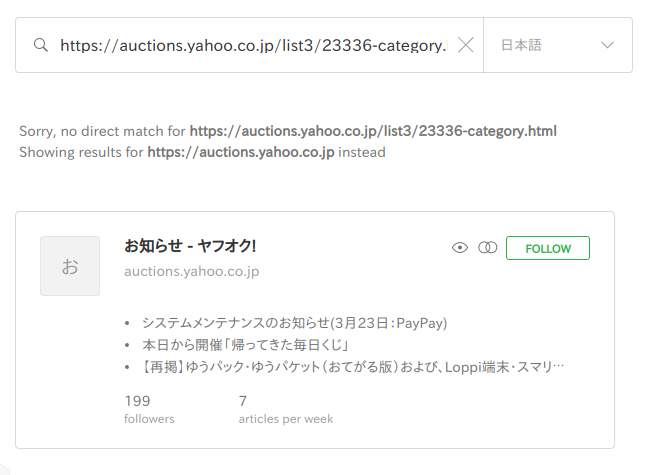Show similar feeds via overlapping circles icon
This screenshot has height=475, width=653.
tap(487, 248)
